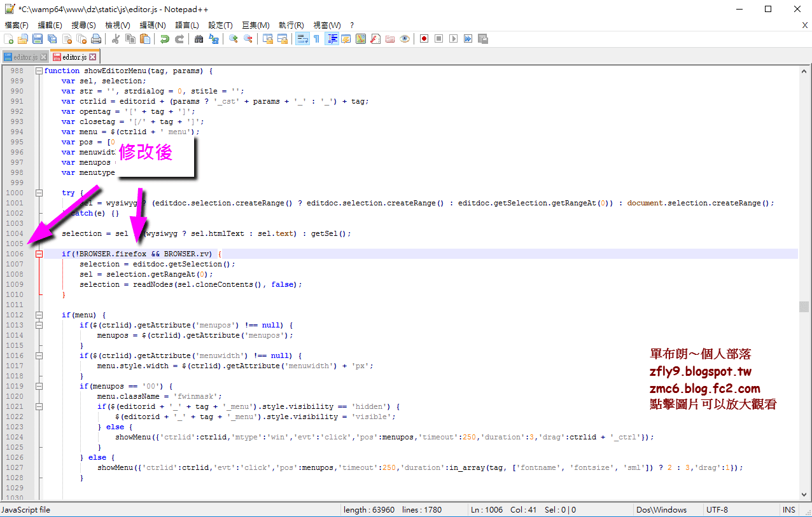Open Find with the binoculars icon
Image resolution: width=812 pixels, height=517 pixels.
(199, 39)
